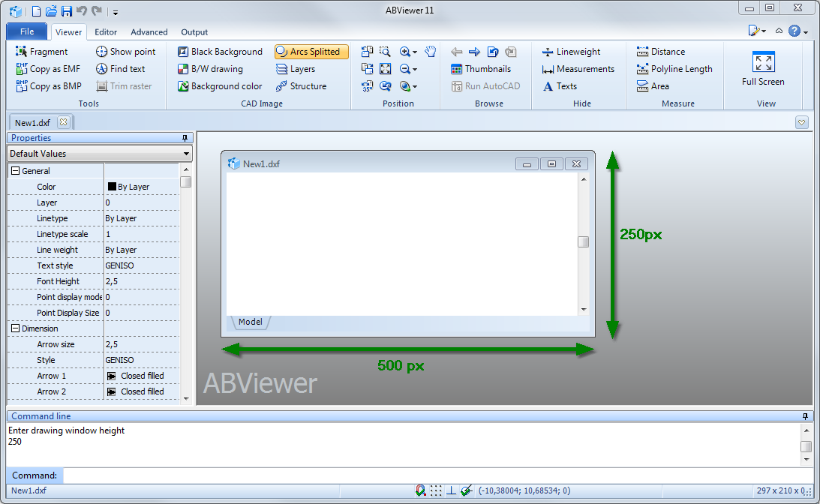Measure Distance tool
The height and width of the screenshot is (504, 820).
(x=660, y=51)
